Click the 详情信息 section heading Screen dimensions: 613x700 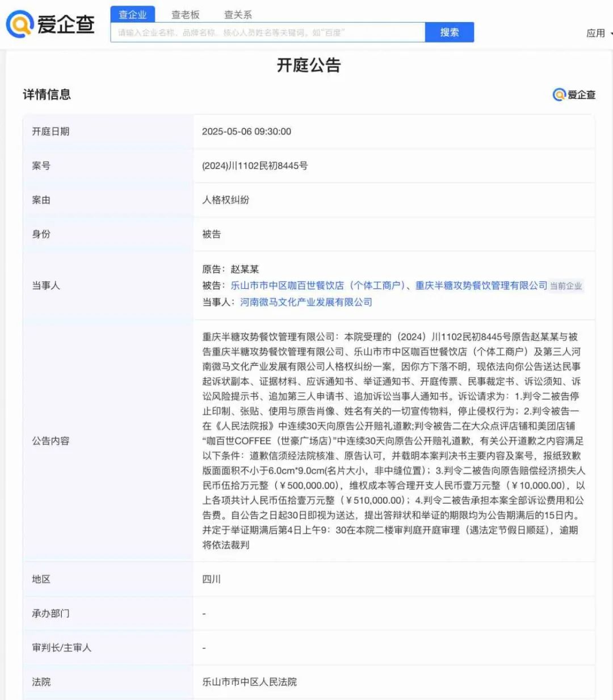pyautogui.click(x=46, y=95)
